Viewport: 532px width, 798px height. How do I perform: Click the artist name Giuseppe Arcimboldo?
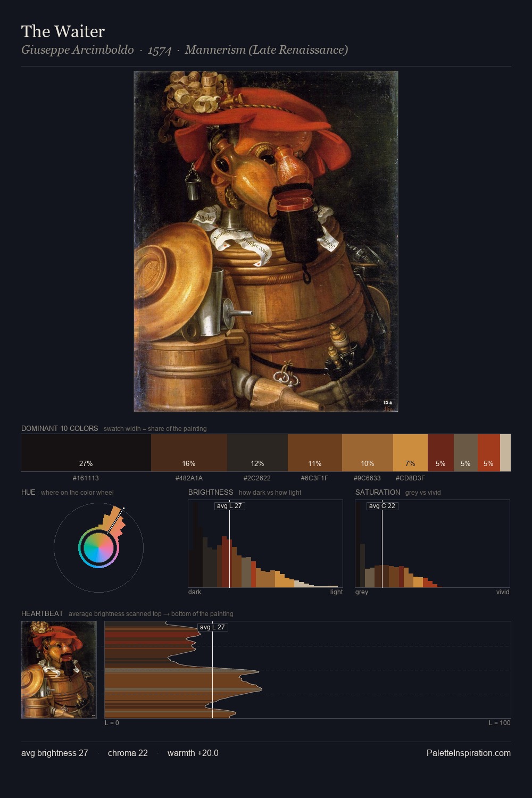(x=78, y=50)
